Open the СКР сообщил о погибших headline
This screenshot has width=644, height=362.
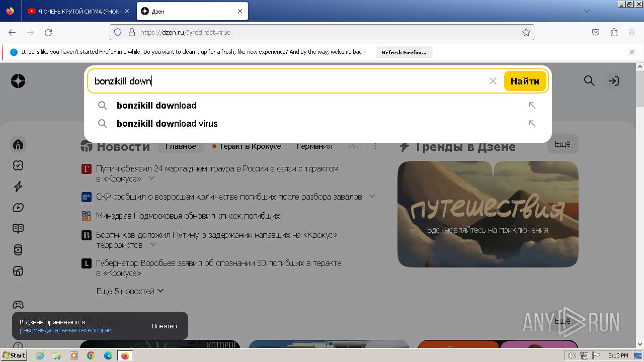229,197
